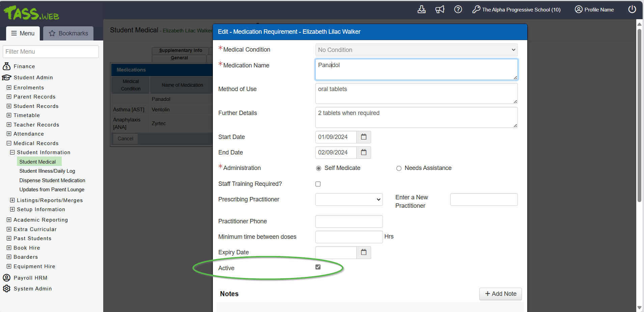This screenshot has height=312, width=644.
Task: Open the Expiry Date calendar picker
Action: tap(364, 252)
